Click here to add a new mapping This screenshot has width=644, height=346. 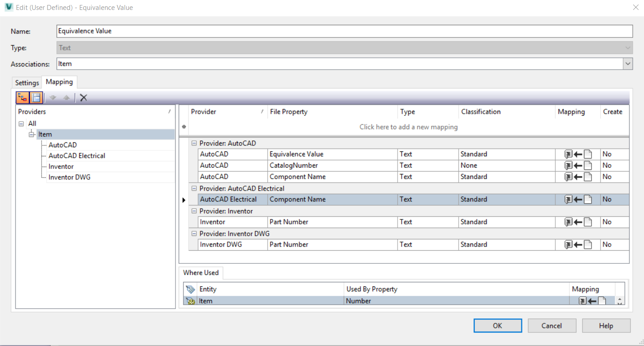pos(408,126)
